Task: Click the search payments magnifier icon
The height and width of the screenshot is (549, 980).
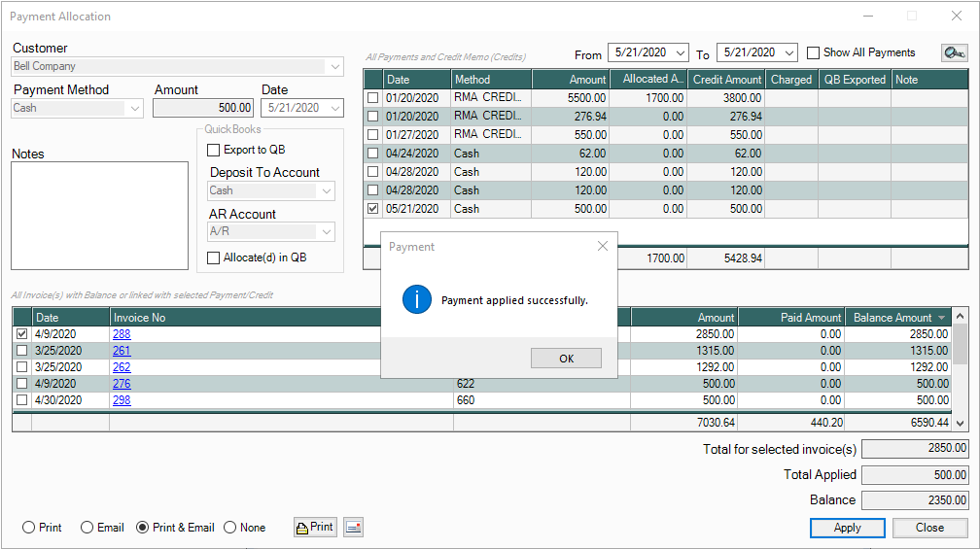Action: tap(954, 53)
